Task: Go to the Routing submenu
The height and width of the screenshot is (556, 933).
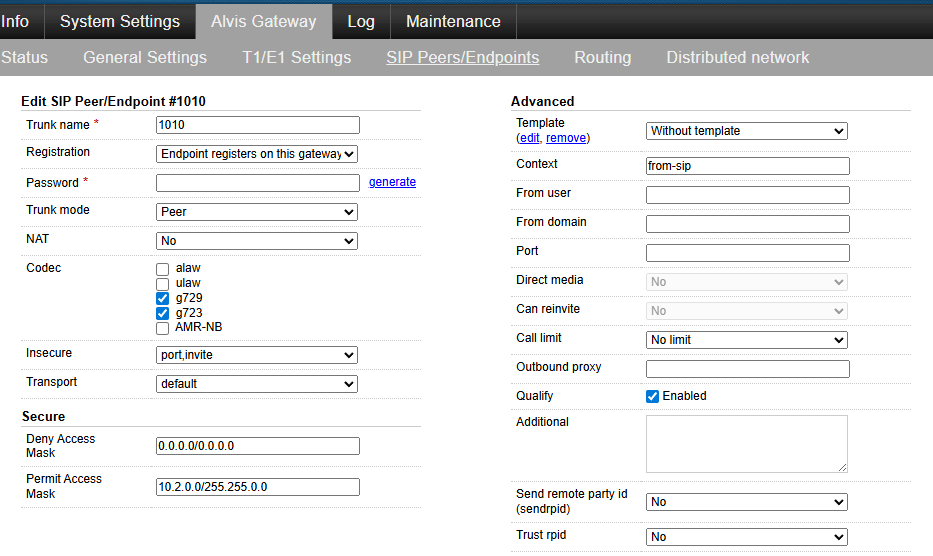Action: (602, 57)
